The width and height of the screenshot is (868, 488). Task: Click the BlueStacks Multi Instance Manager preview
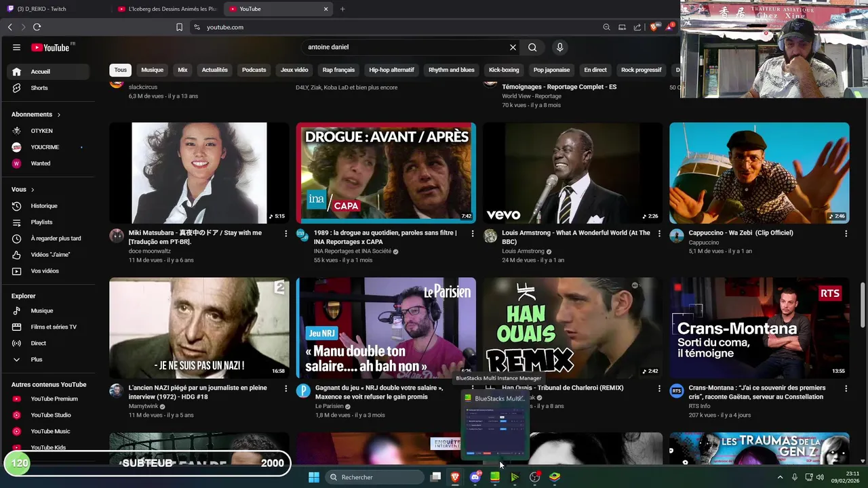[x=494, y=425]
